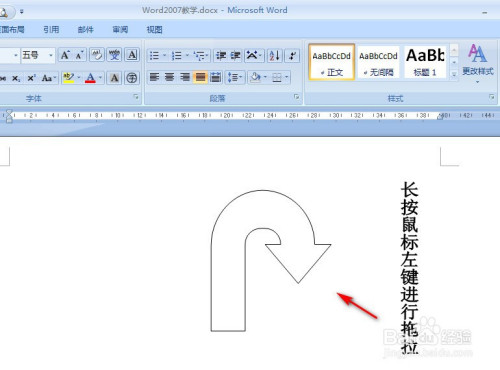500x370 pixels.
Task: Open Quick Access Toolbar customize arrow
Action: coord(22,12)
